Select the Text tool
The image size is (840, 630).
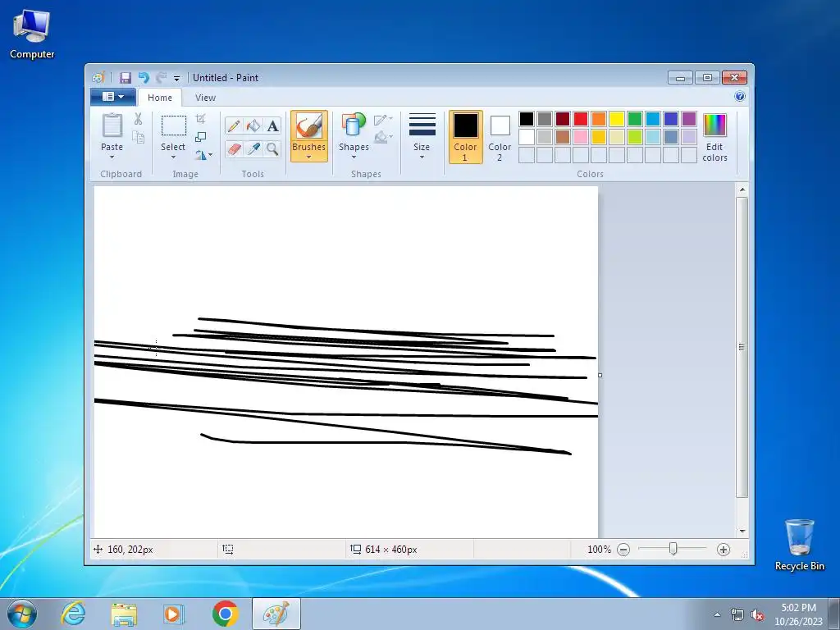pos(272,126)
